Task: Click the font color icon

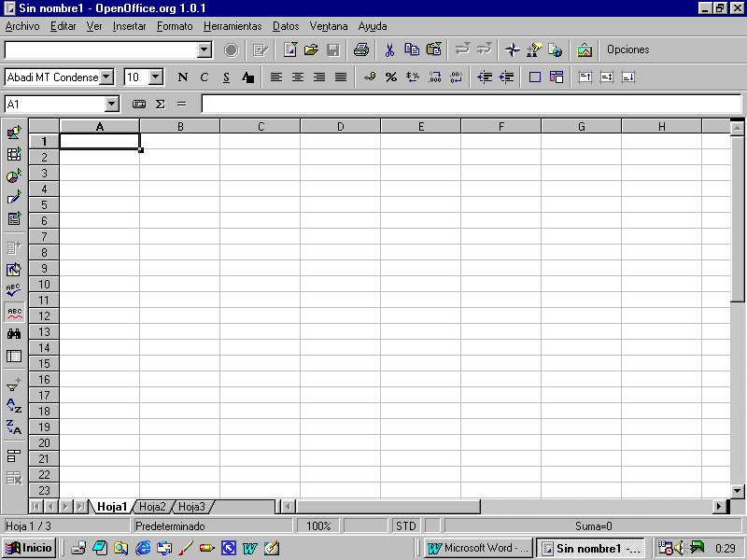Action: [x=247, y=77]
